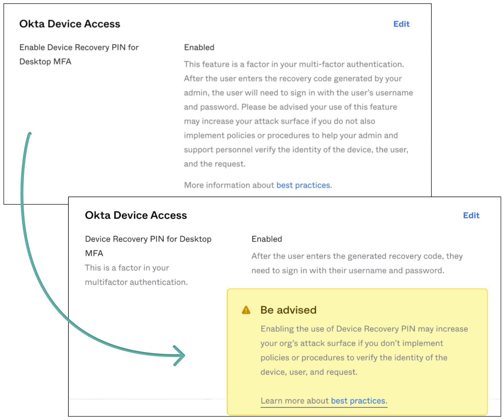Viewport: 504px width, 420px height.
Task: Click the warning triangle icon beside Be advised
Action: point(246,310)
